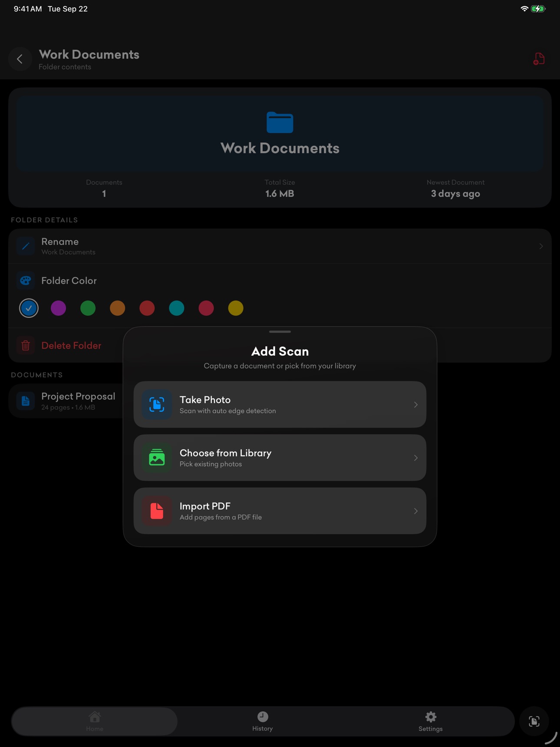Viewport: 560px width, 747px height.
Task: Tap the "1.6 MB" total size value
Action: [x=280, y=194]
